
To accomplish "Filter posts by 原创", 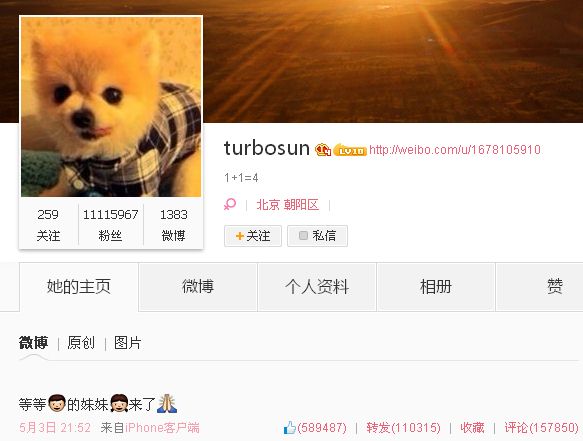I will click(81, 343).
